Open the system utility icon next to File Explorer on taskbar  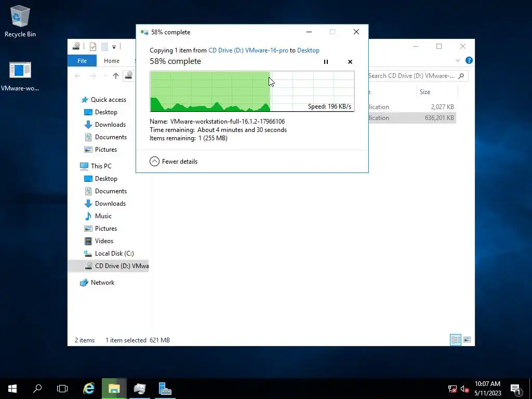139,389
